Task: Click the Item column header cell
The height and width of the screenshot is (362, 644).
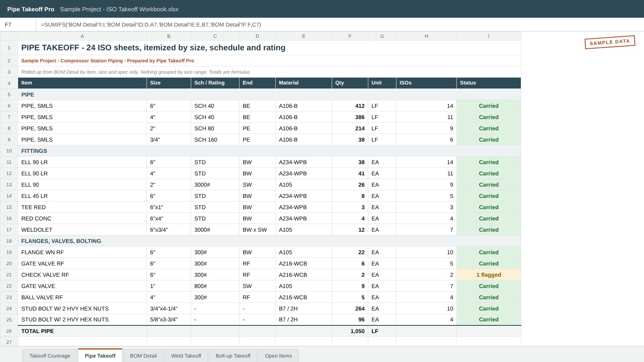Action: coord(83,83)
